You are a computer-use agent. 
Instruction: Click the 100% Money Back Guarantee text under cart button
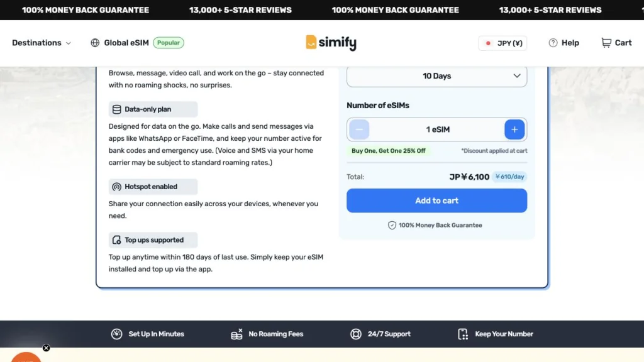pyautogui.click(x=440, y=226)
